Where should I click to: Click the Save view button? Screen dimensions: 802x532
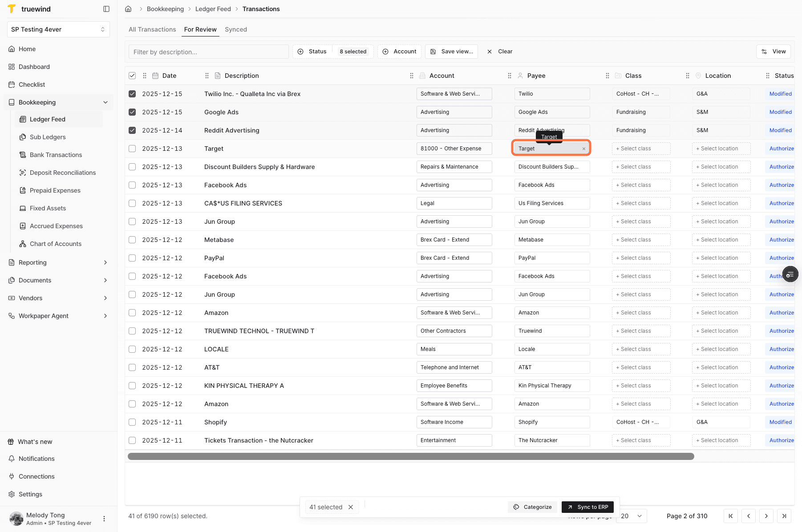click(452, 52)
